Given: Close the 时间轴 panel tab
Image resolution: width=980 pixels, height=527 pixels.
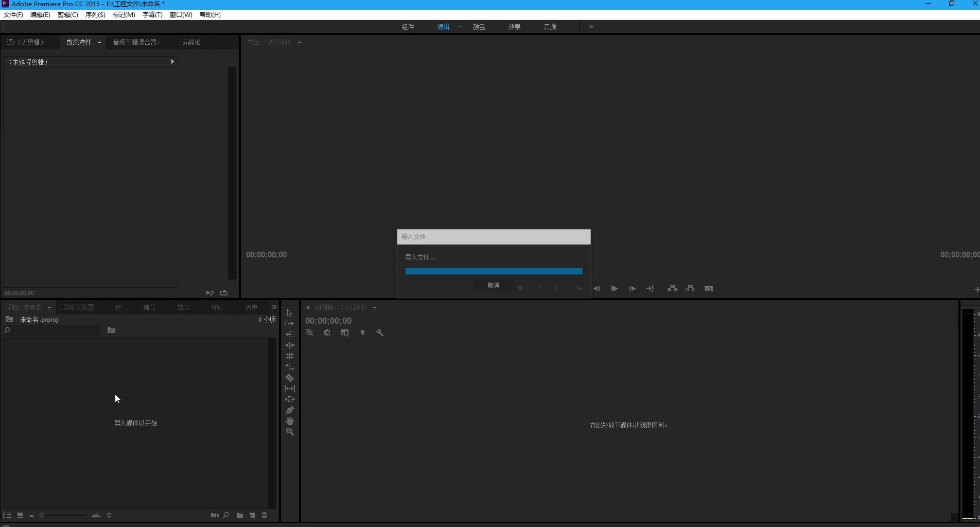Looking at the screenshot, I should pos(308,307).
